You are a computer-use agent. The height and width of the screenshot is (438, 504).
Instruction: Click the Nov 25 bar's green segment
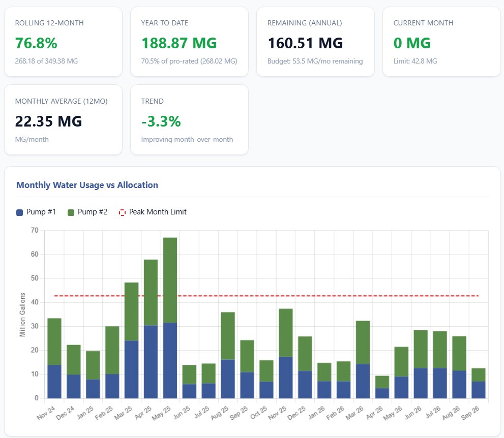[x=286, y=333]
